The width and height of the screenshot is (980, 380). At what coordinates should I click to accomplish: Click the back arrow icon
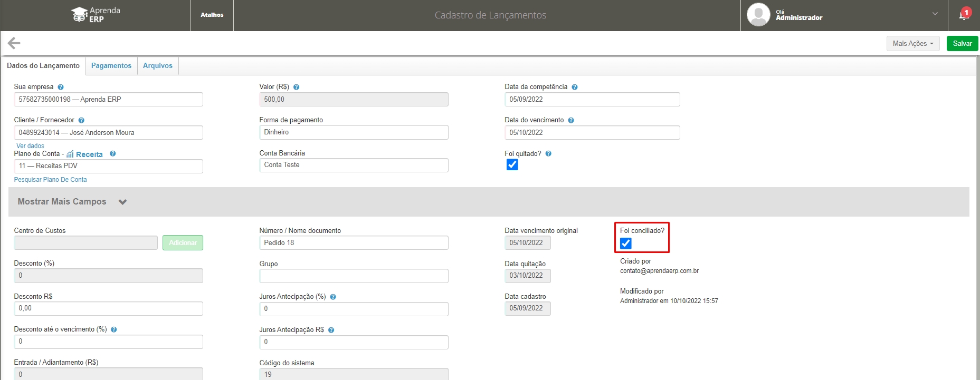(x=14, y=43)
